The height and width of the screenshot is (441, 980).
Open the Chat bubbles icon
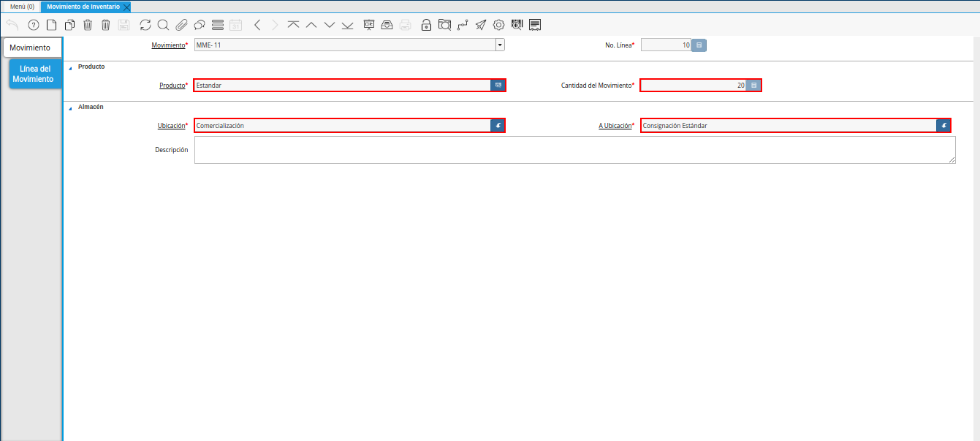pyautogui.click(x=199, y=25)
